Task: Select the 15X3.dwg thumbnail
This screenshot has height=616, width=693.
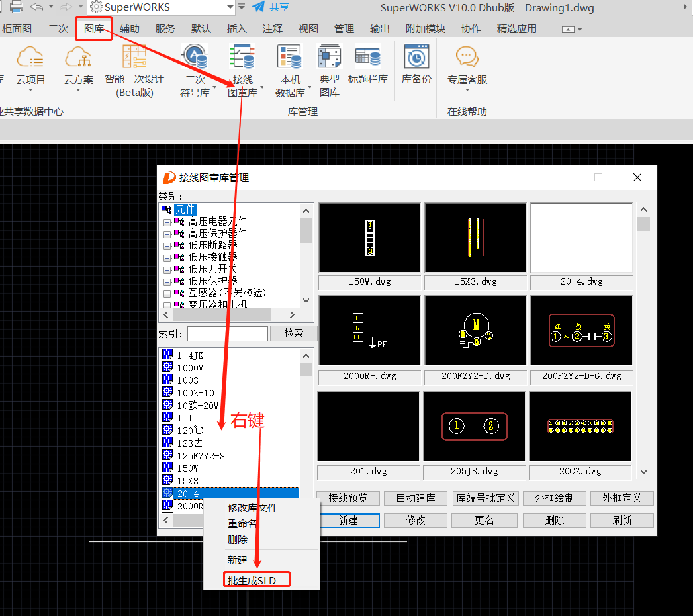Action: 475,238
